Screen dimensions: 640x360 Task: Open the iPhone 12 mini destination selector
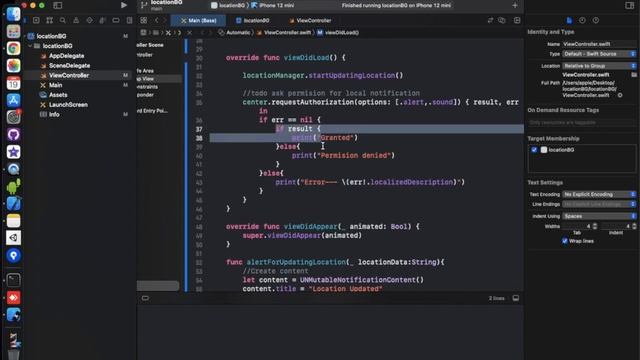[272, 5]
